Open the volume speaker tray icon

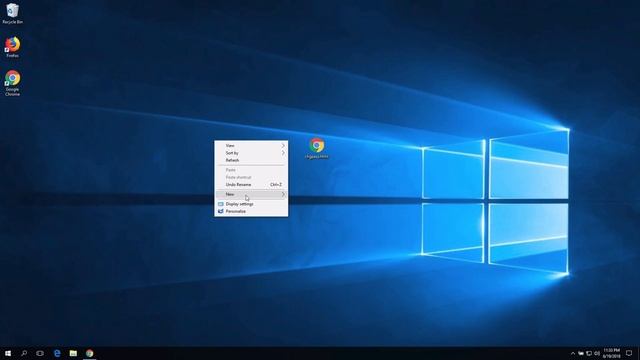[x=597, y=353]
